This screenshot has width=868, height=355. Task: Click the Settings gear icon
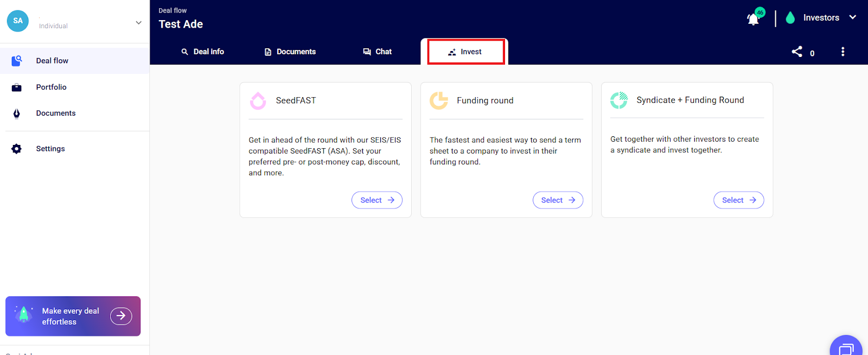coord(17,149)
